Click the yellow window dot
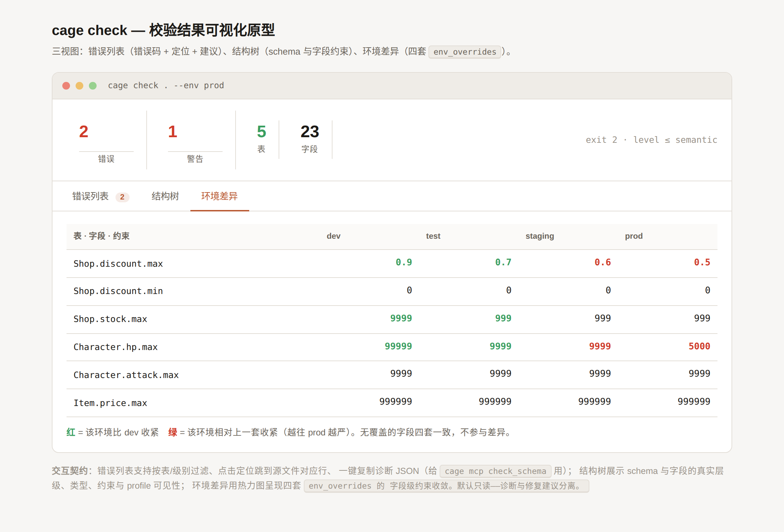The image size is (784, 532). [79, 86]
